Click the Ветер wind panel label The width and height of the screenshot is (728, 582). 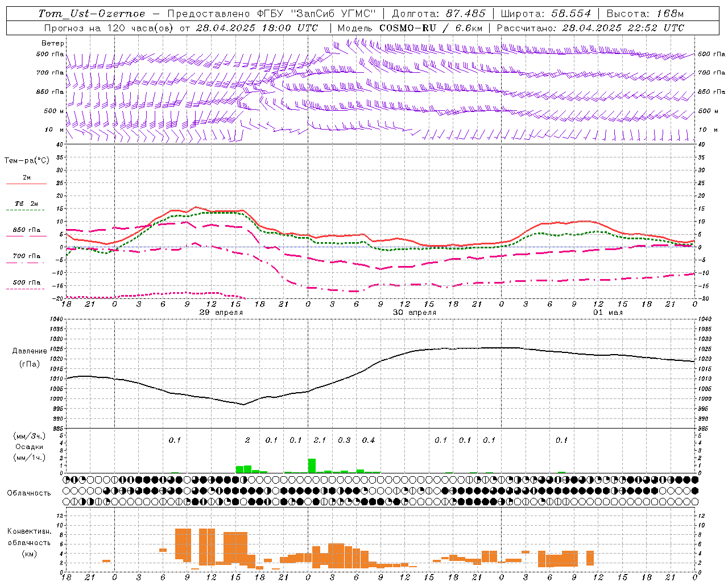pyautogui.click(x=53, y=43)
